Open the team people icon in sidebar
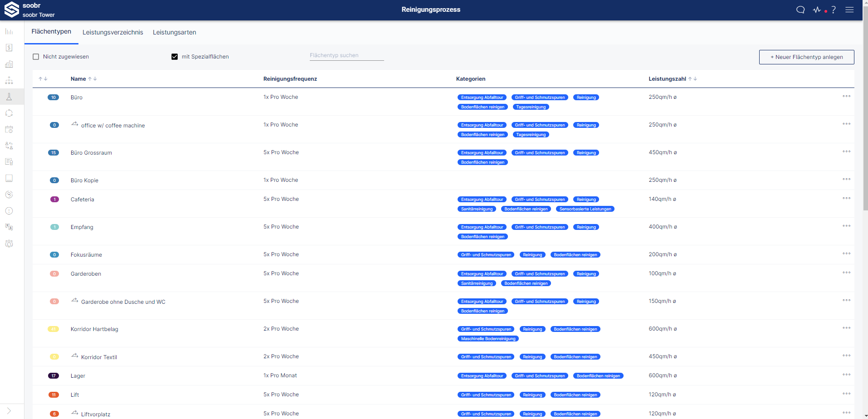This screenshot has width=868, height=419. click(x=9, y=244)
